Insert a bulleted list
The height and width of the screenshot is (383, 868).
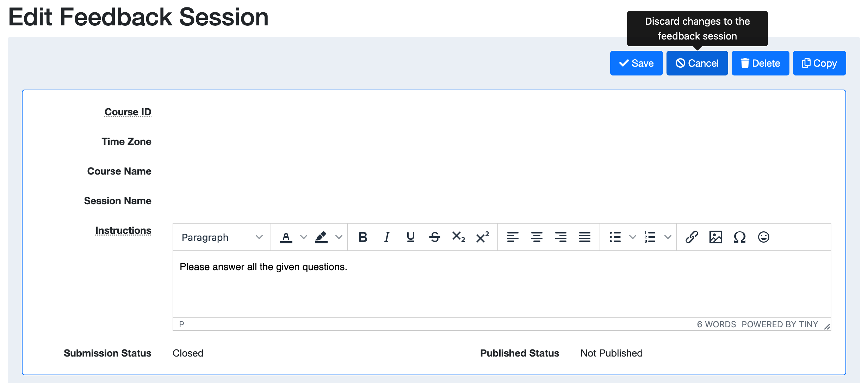tap(615, 237)
